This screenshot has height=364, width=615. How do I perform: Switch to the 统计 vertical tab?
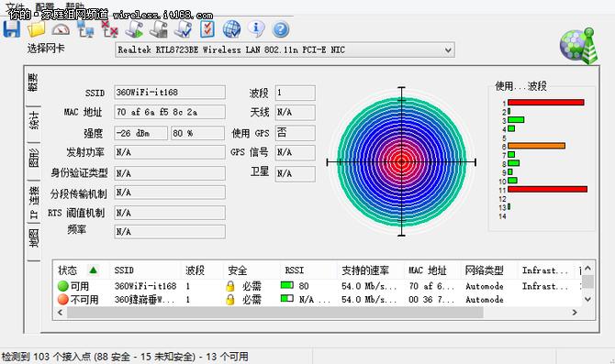point(33,121)
